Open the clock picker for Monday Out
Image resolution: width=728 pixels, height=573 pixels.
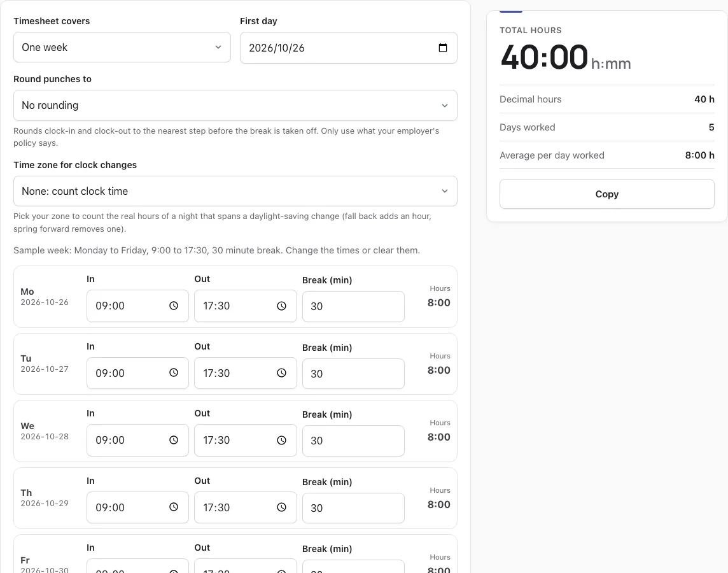[281, 306]
